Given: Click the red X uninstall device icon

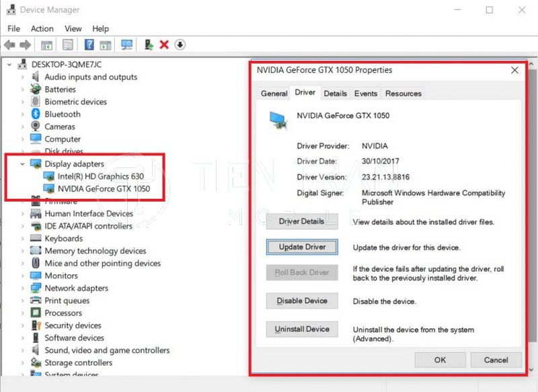Looking at the screenshot, I should [164, 45].
